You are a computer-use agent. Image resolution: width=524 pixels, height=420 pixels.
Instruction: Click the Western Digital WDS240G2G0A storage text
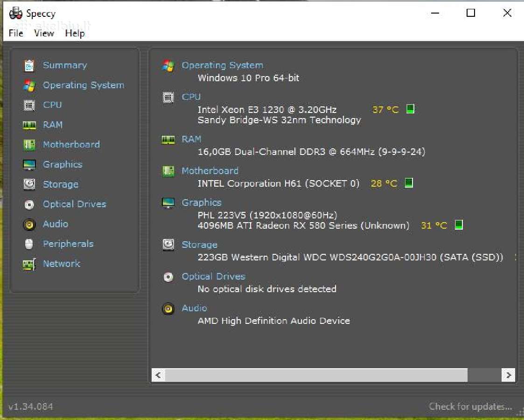(x=350, y=257)
